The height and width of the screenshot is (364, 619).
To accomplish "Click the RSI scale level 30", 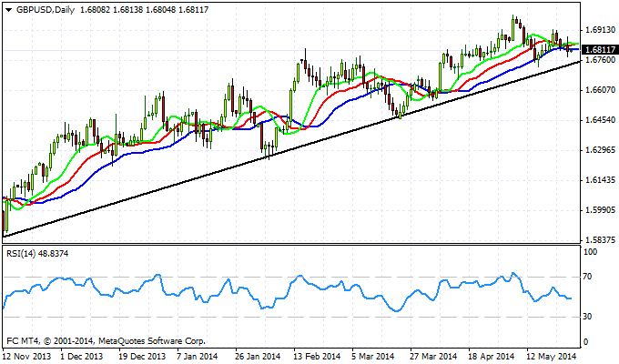I will (588, 317).
